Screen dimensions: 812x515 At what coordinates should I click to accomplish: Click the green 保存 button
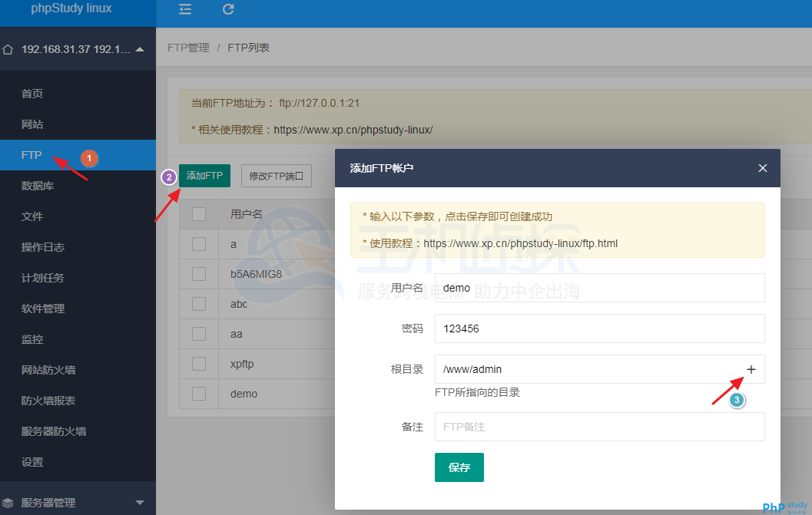[459, 467]
